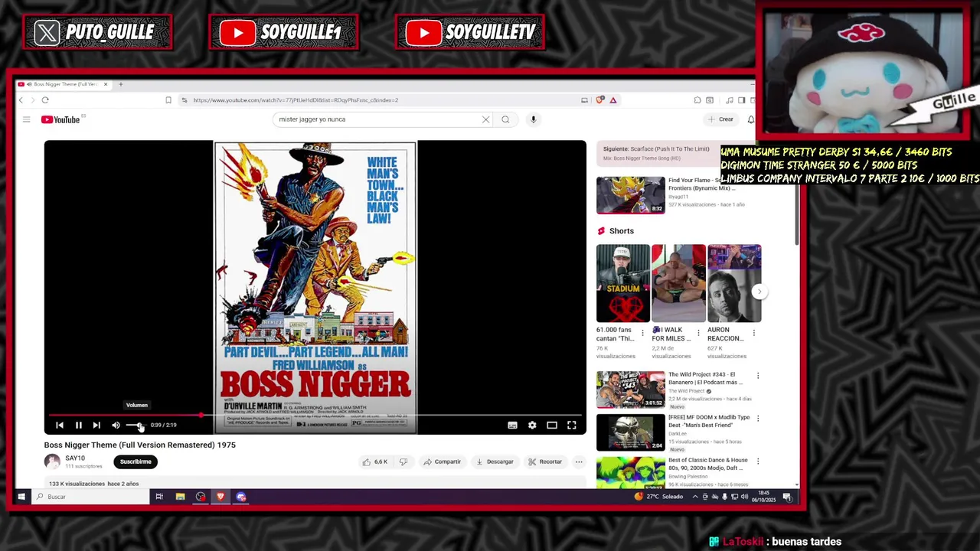Go back using the browser back arrow
Image resolution: width=980 pixels, height=551 pixels.
pyautogui.click(x=21, y=100)
